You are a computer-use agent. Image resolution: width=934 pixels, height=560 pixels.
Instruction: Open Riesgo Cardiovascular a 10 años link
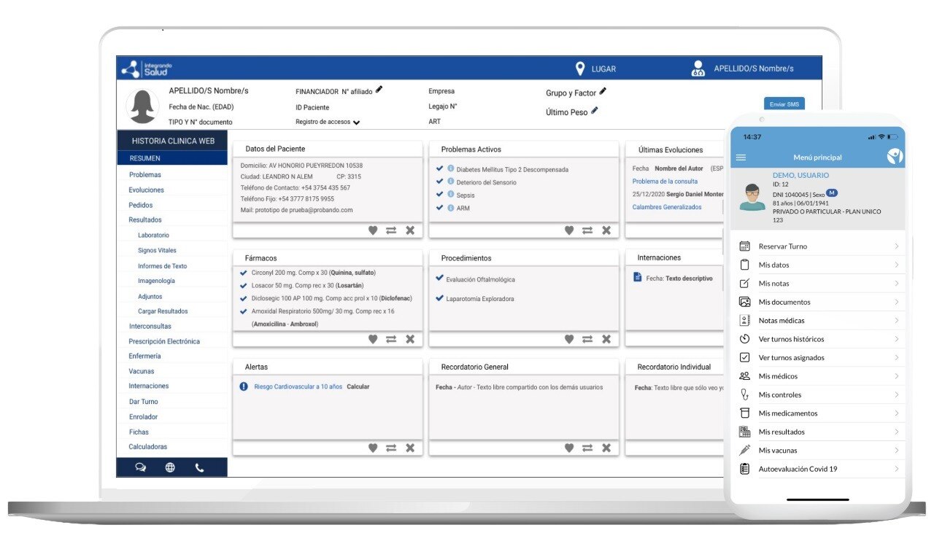point(298,386)
